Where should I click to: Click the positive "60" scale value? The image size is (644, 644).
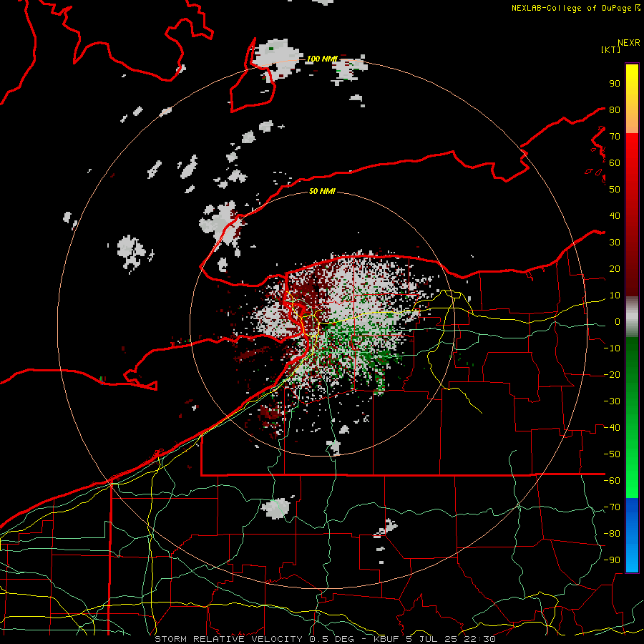pos(615,162)
